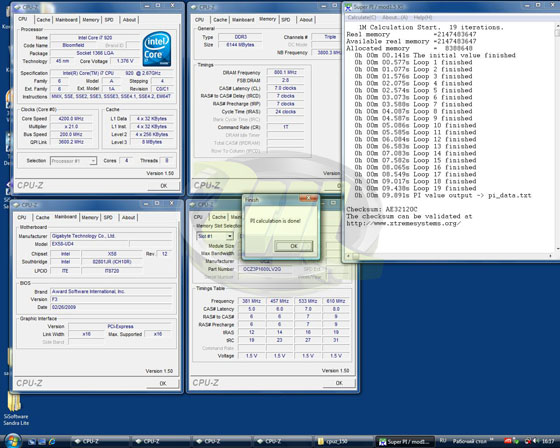Click the memory Size 6144 MBytes value
The image size is (560, 448).
240,45
